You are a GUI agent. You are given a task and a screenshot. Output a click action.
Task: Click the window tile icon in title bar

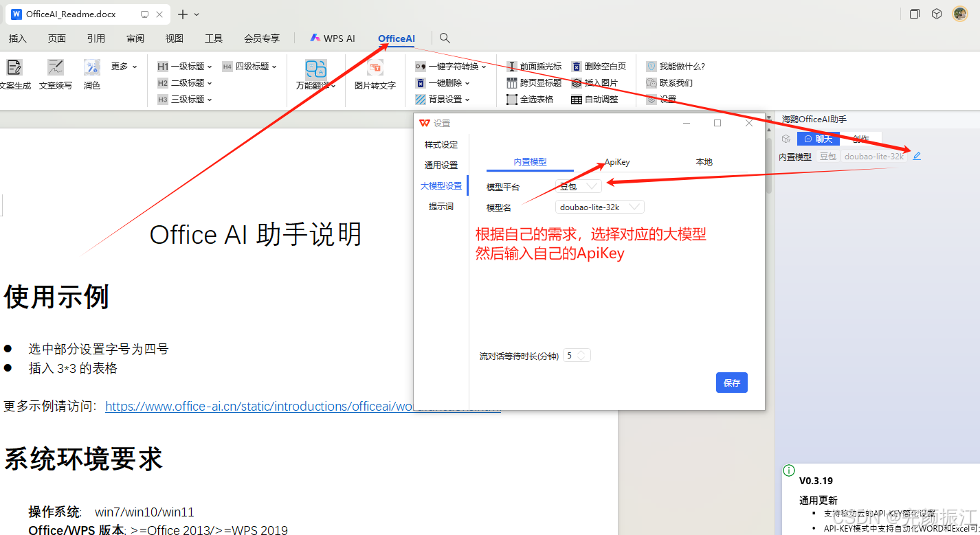pyautogui.click(x=914, y=14)
